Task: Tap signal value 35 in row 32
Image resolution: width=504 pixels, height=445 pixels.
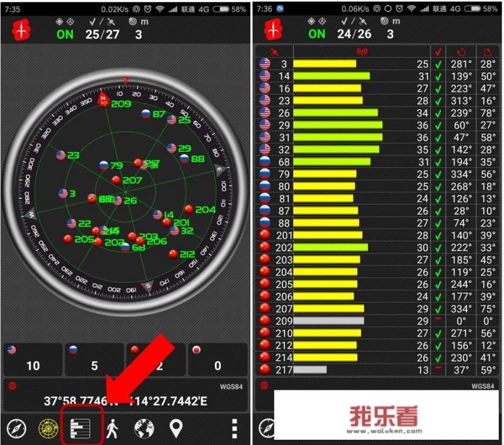Action: [x=423, y=150]
